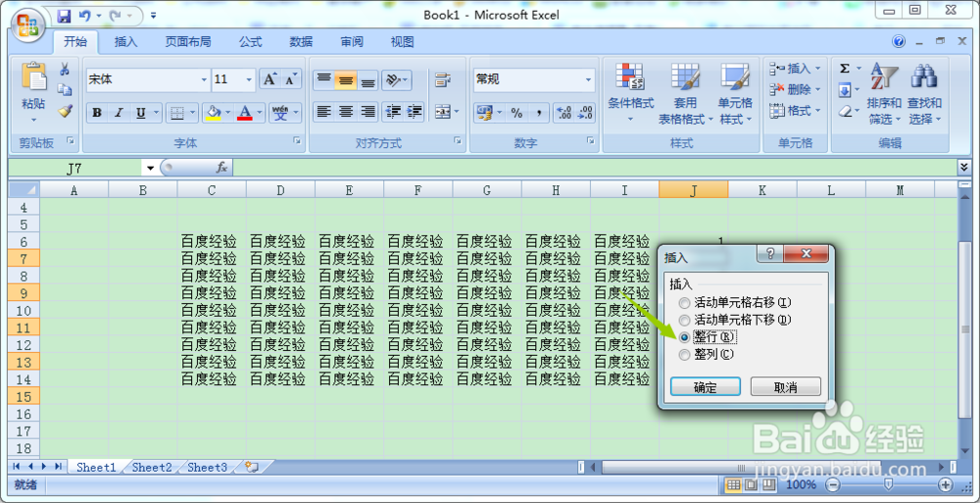Open the View ribbon tab
Screen dimensions: 980x503
click(x=403, y=42)
